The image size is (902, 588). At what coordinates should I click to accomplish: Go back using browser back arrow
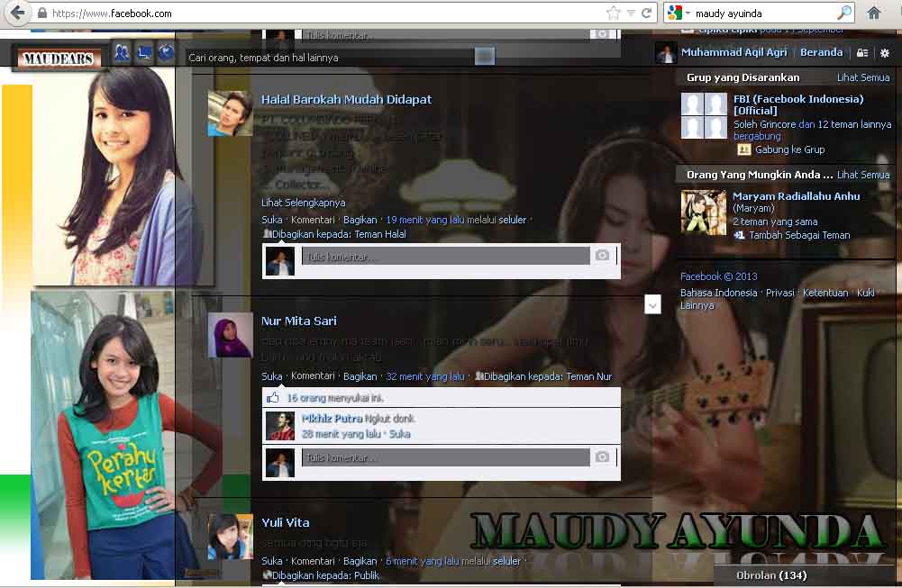point(17,13)
